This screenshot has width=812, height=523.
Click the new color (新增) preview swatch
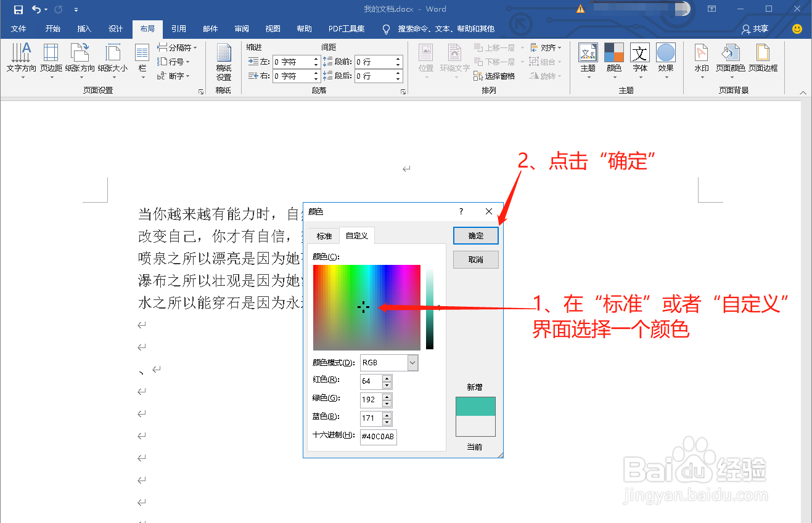(475, 407)
